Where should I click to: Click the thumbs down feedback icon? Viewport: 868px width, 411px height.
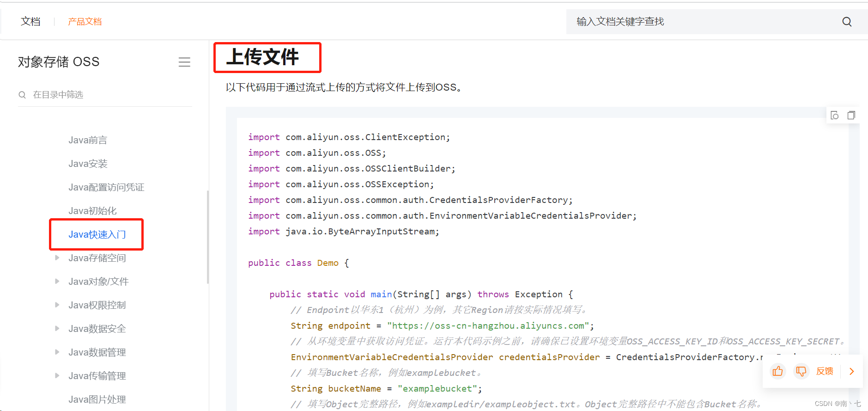point(801,371)
